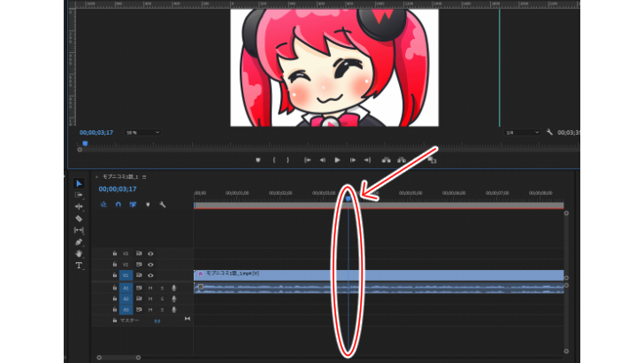Select the Track Select Forward tool
This screenshot has width=644, height=363.
tap(79, 195)
